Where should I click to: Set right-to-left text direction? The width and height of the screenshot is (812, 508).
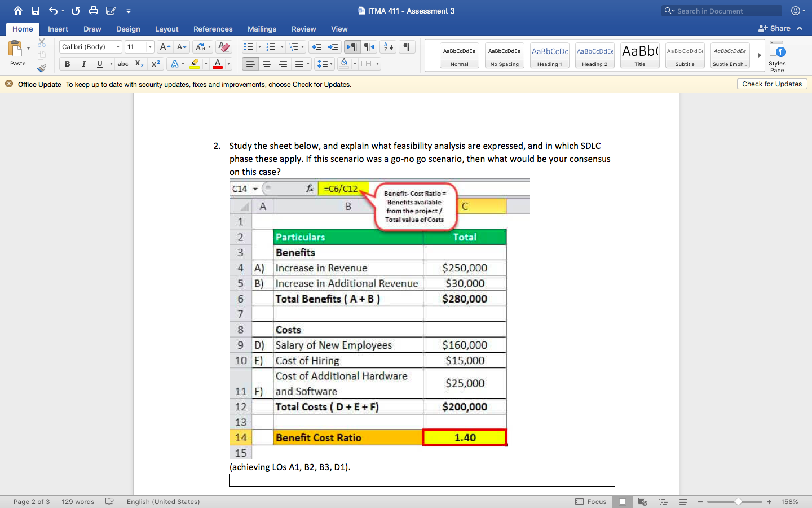[x=369, y=47]
